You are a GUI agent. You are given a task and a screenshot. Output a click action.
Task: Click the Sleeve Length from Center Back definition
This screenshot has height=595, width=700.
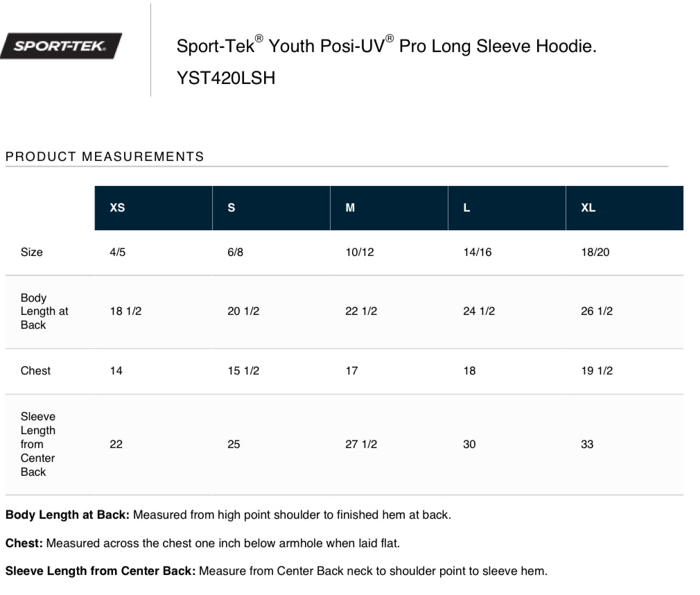[277, 571]
